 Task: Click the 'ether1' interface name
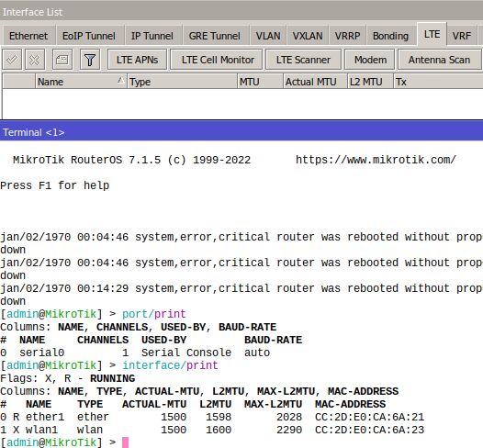pyautogui.click(x=45, y=417)
